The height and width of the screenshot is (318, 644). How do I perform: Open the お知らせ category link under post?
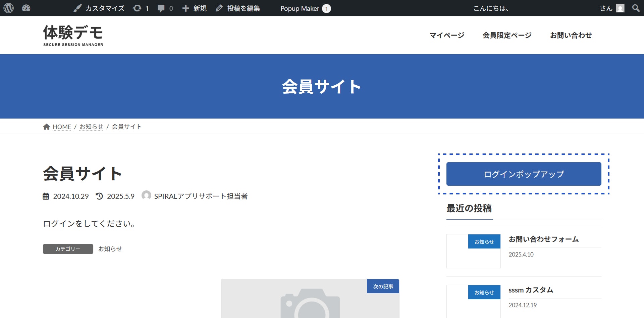pyautogui.click(x=110, y=249)
